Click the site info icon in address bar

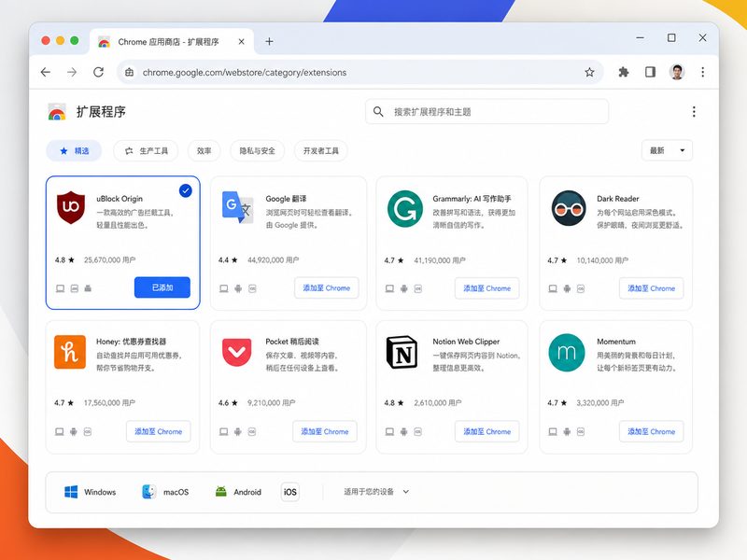tap(129, 73)
